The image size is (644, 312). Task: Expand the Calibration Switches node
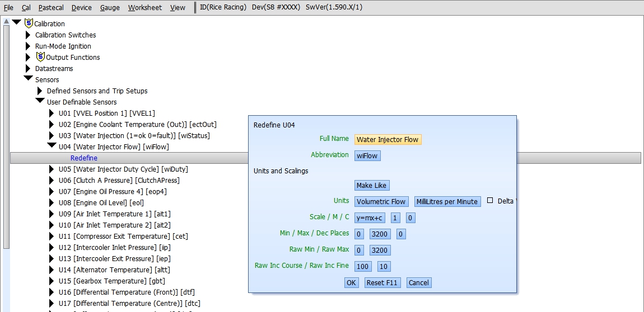(29, 35)
